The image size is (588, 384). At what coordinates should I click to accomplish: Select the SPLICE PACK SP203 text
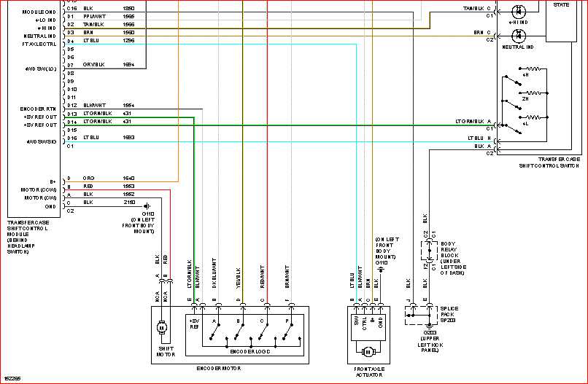coord(449,314)
